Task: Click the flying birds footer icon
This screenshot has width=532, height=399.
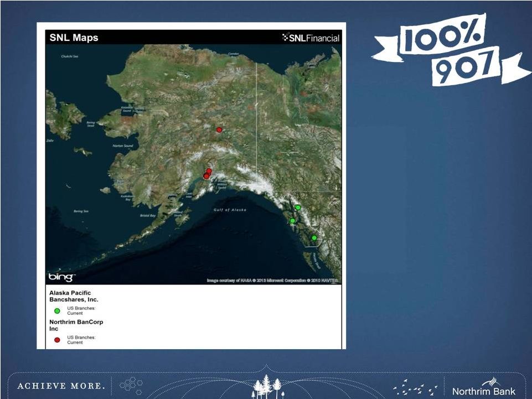Action: coord(415,386)
